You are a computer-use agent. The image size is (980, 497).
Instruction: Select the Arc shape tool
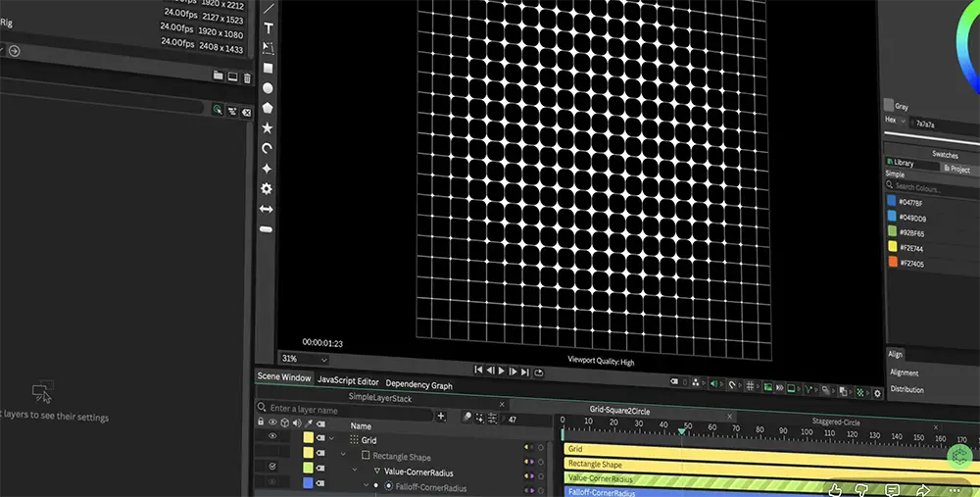tap(267, 148)
